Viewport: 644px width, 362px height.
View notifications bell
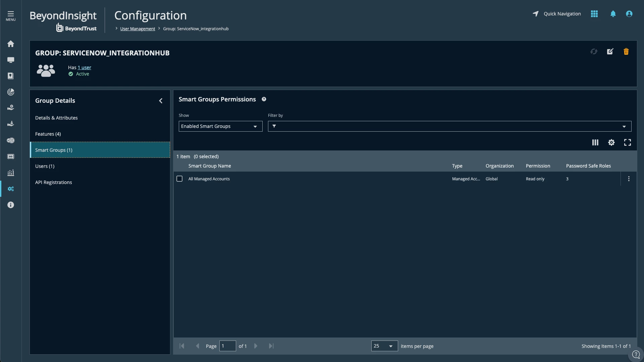coord(613,14)
